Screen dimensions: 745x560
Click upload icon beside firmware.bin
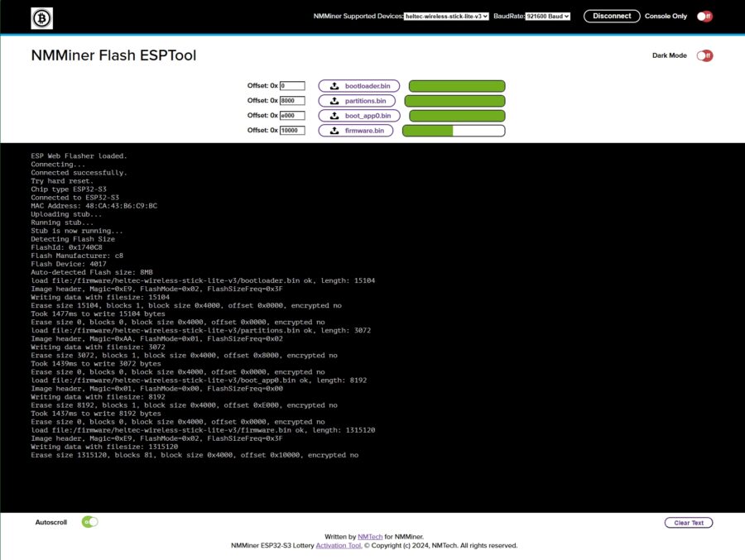(x=334, y=131)
